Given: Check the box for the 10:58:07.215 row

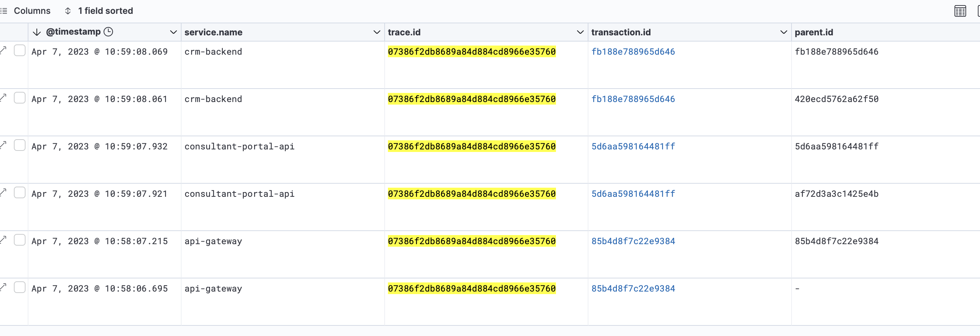Looking at the screenshot, I should tap(19, 240).
